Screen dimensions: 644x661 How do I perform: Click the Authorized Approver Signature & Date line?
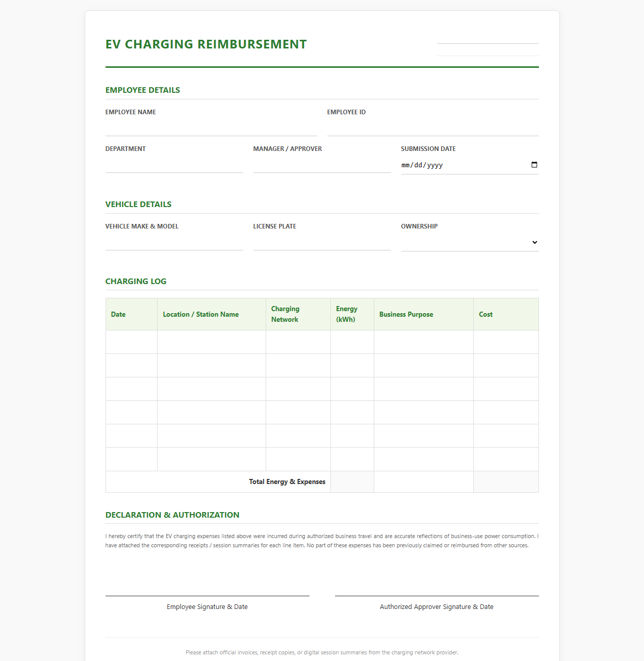tap(437, 596)
